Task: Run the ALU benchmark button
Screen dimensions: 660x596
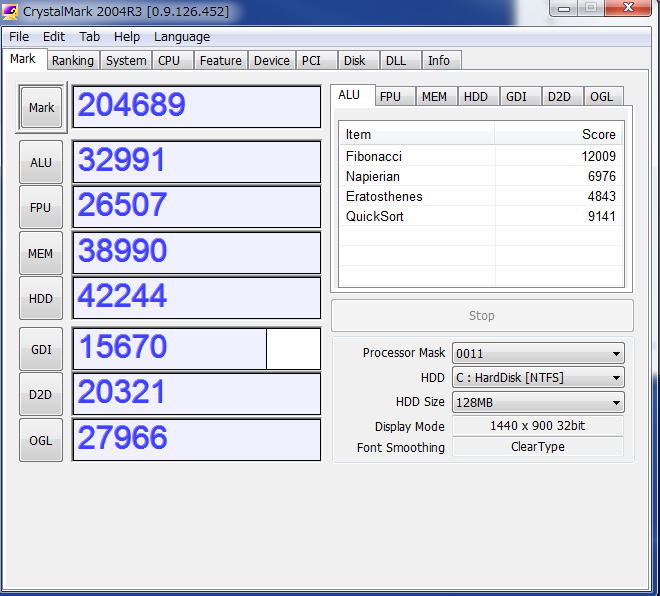Action: (x=41, y=162)
